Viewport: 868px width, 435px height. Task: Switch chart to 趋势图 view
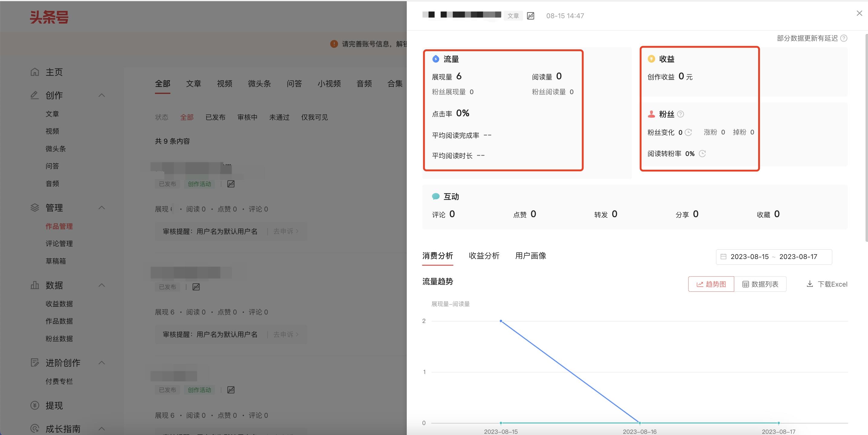(x=711, y=284)
